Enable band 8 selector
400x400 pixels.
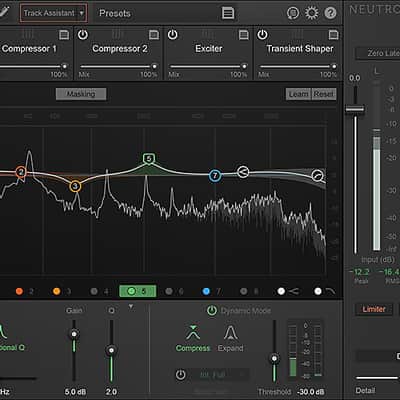[x=244, y=291]
